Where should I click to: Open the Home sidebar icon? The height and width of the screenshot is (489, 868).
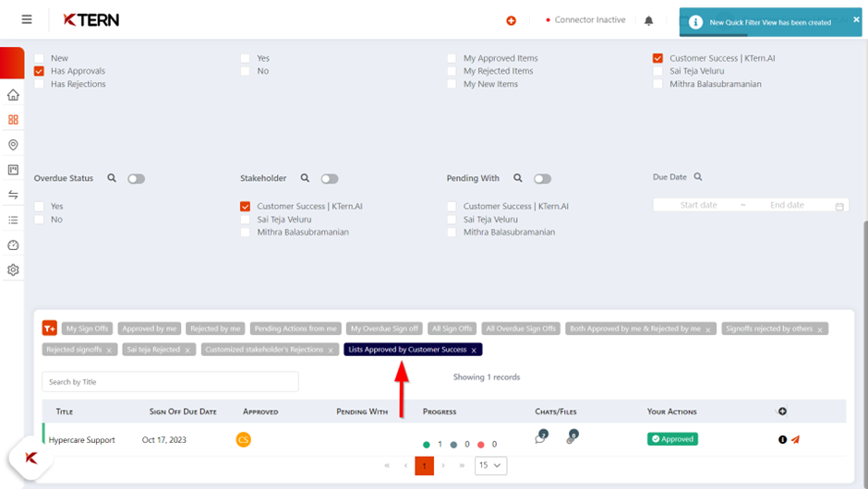point(13,95)
